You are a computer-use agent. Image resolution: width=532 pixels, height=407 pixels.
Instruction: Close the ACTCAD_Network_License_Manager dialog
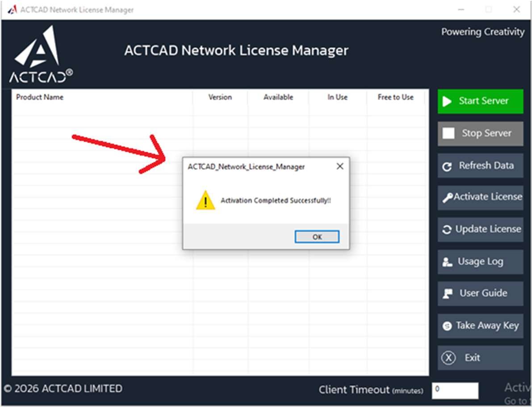[x=340, y=166]
